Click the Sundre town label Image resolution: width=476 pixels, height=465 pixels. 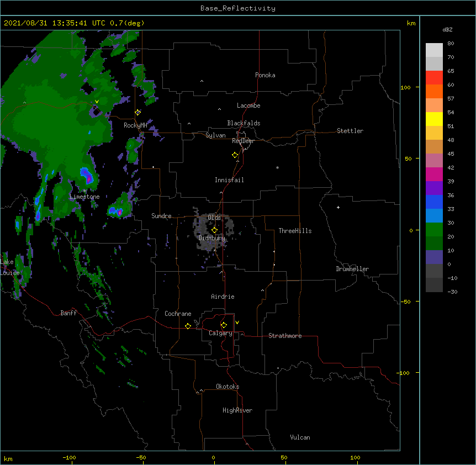point(161,216)
